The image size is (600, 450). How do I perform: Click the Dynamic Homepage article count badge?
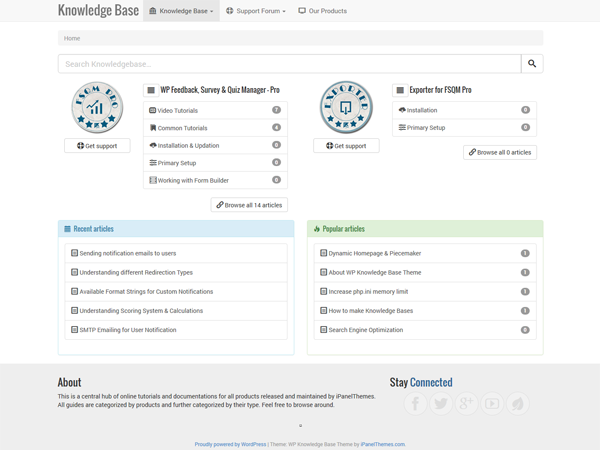click(x=525, y=253)
